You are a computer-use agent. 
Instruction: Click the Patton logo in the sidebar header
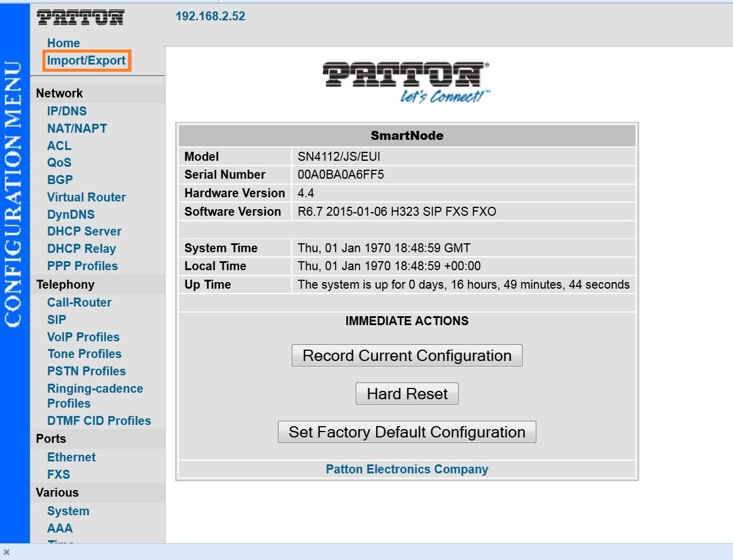81,17
